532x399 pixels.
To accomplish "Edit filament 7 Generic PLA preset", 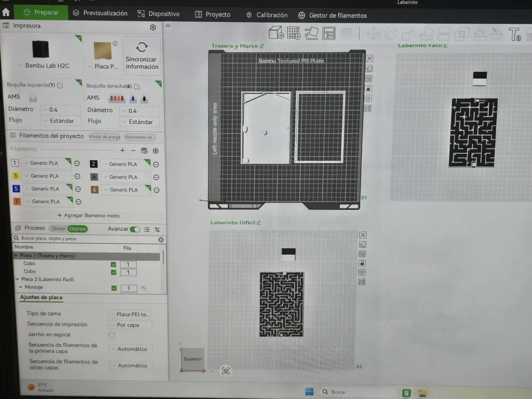I will [78, 202].
